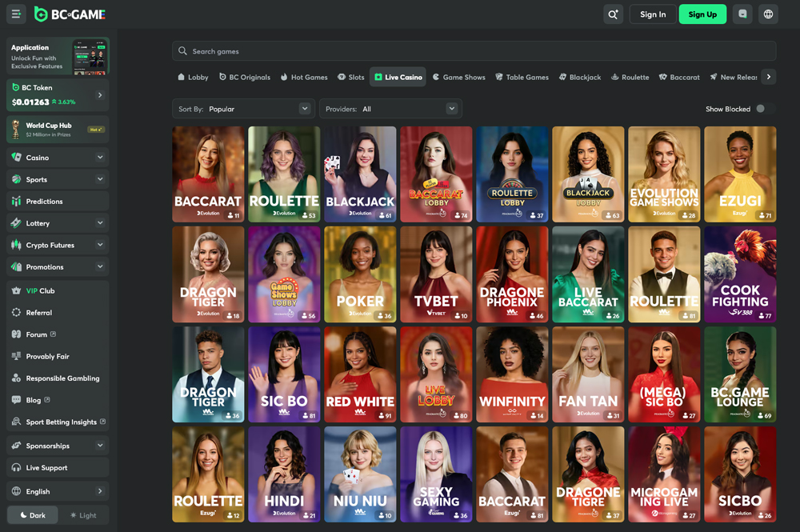Viewport: 800px width, 532px height.
Task: Click the Referral icon in sidebar
Action: pos(16,312)
